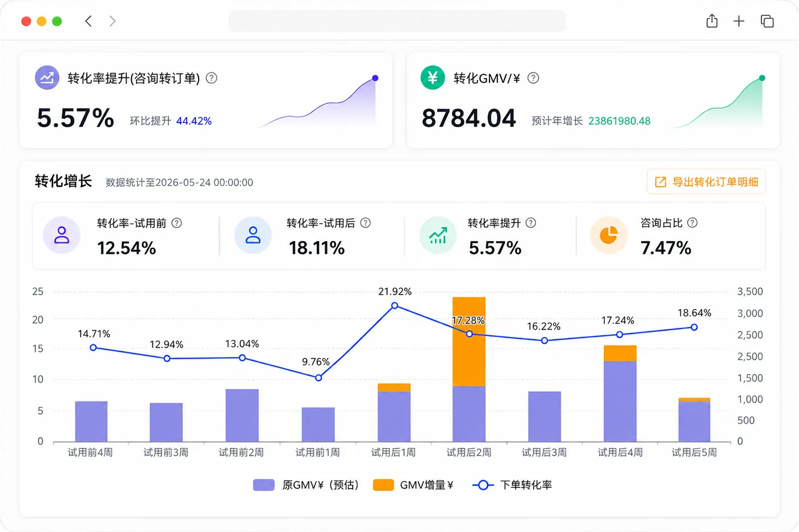799x532 pixels.
Task: Click help icon next to 咨询占比
Action: tap(692, 223)
